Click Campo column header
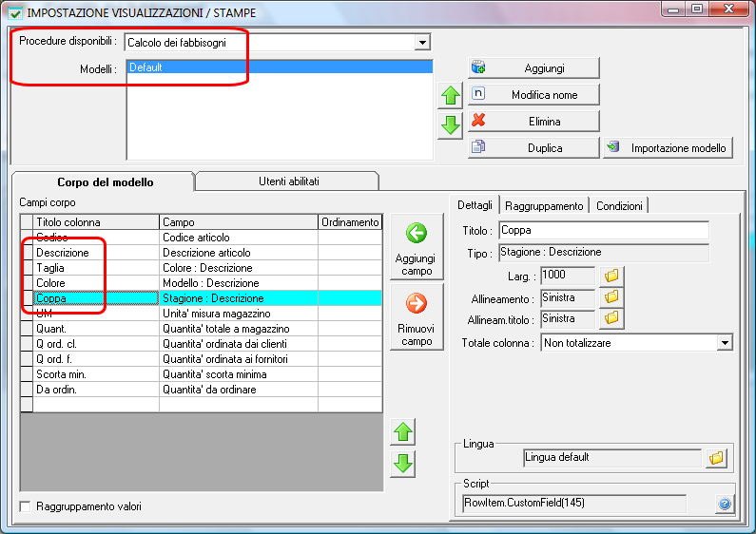Screen dimensions: 756x534 tap(238, 222)
